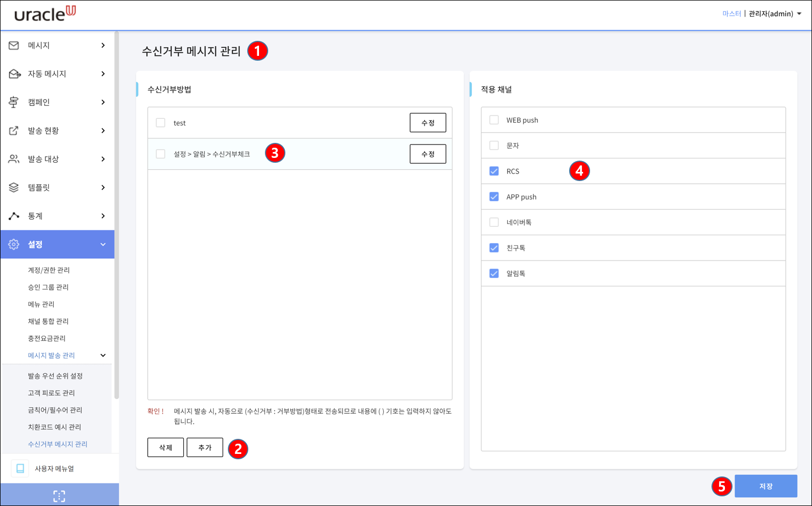Expand the 메시지 menu chevron

tap(103, 46)
